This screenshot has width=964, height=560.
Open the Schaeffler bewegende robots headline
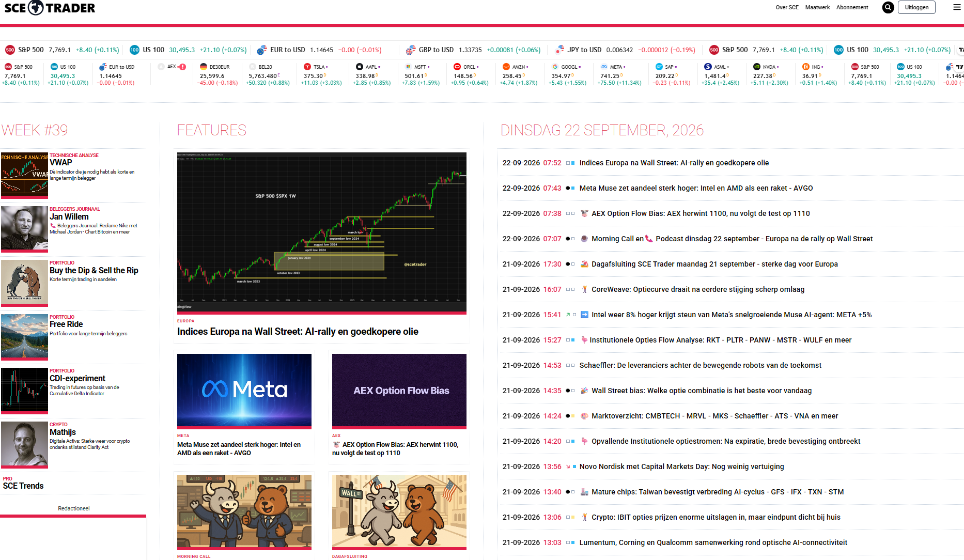pos(701,365)
